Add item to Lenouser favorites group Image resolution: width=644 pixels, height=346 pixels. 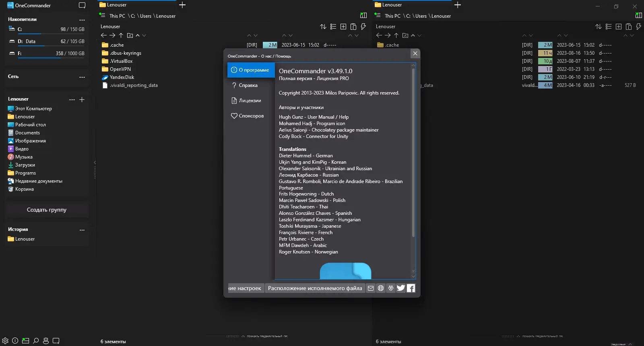click(x=82, y=99)
